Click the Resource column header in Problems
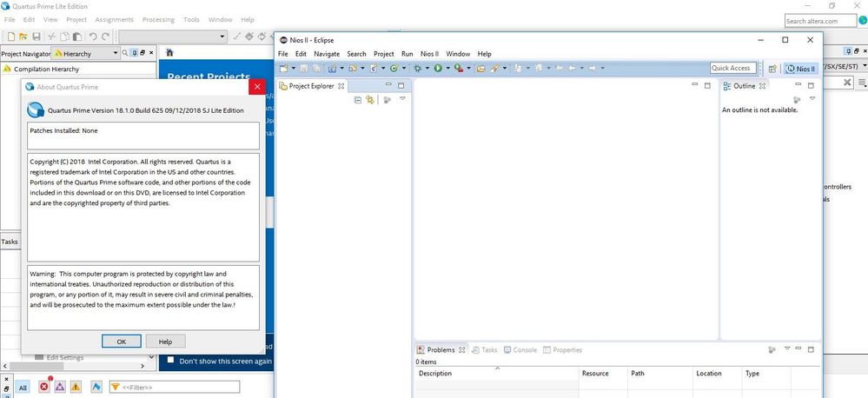This screenshot has height=398, width=868. click(x=603, y=374)
